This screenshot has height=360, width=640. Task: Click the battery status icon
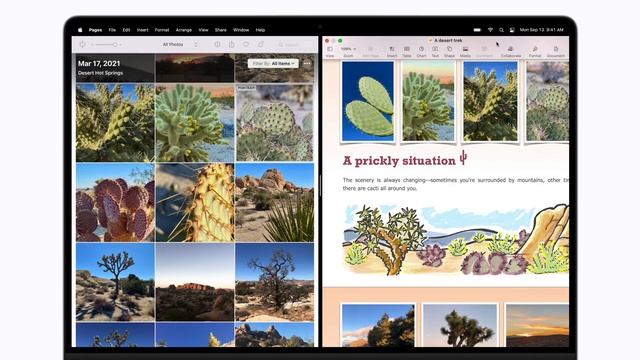click(x=477, y=30)
